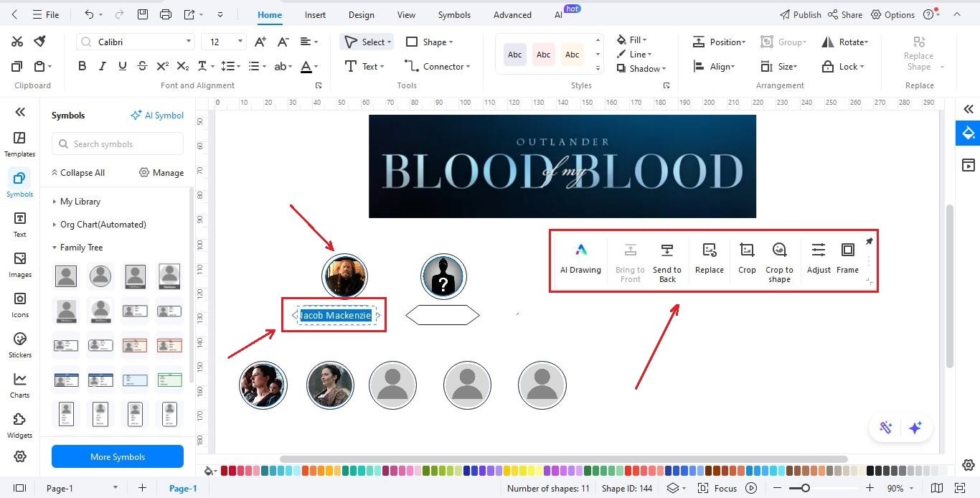Viewport: 980px width, 498px height.
Task: Open the Icons sidebar panel
Action: 19,304
